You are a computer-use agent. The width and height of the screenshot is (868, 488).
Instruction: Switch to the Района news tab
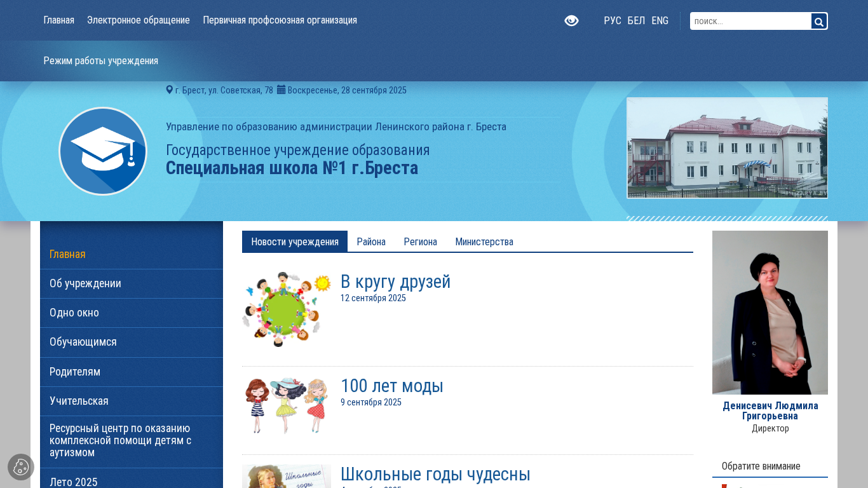tap(371, 241)
